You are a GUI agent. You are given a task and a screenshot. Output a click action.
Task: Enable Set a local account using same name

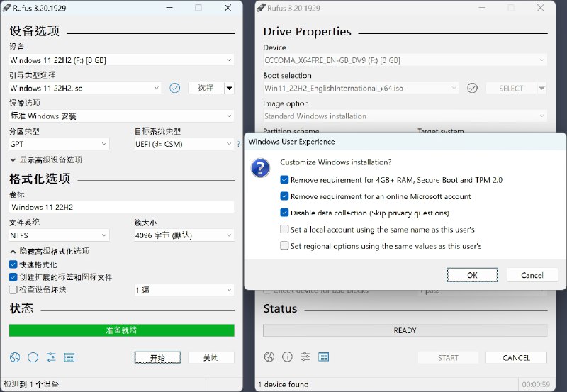pyautogui.click(x=284, y=230)
